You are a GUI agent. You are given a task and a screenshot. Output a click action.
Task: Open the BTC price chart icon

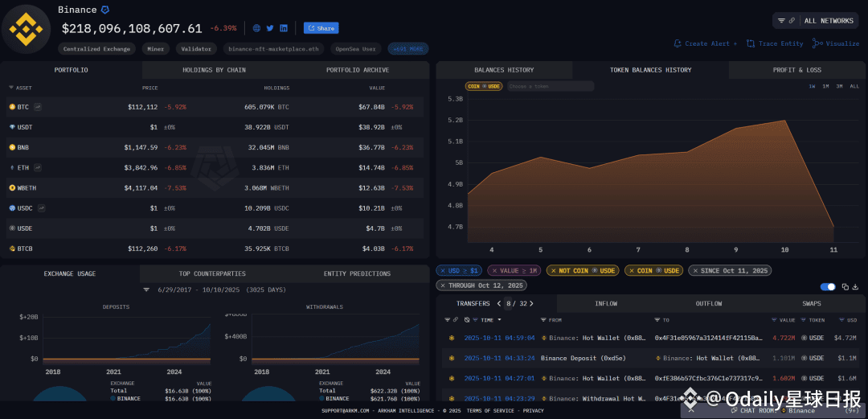[x=38, y=106]
